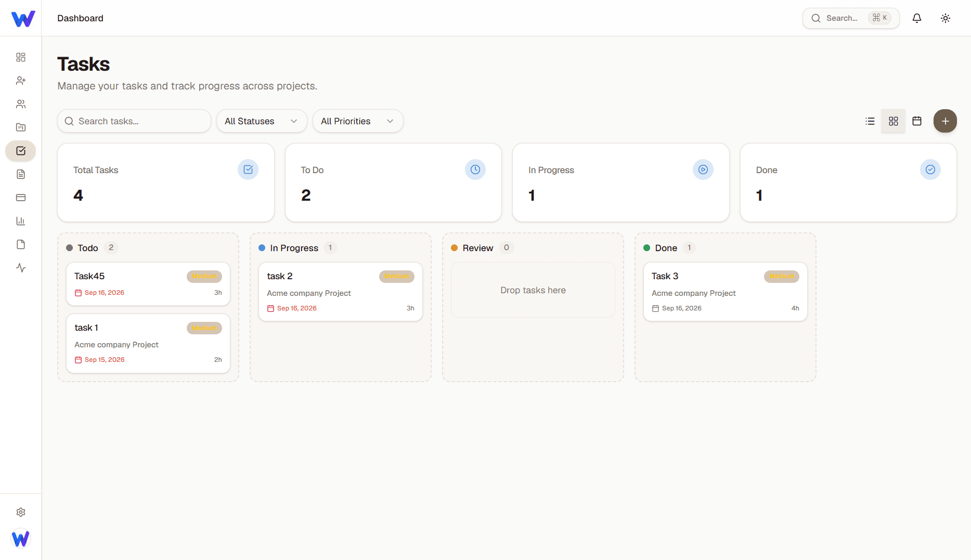Toggle the light/dark theme sun icon

[x=946, y=18]
